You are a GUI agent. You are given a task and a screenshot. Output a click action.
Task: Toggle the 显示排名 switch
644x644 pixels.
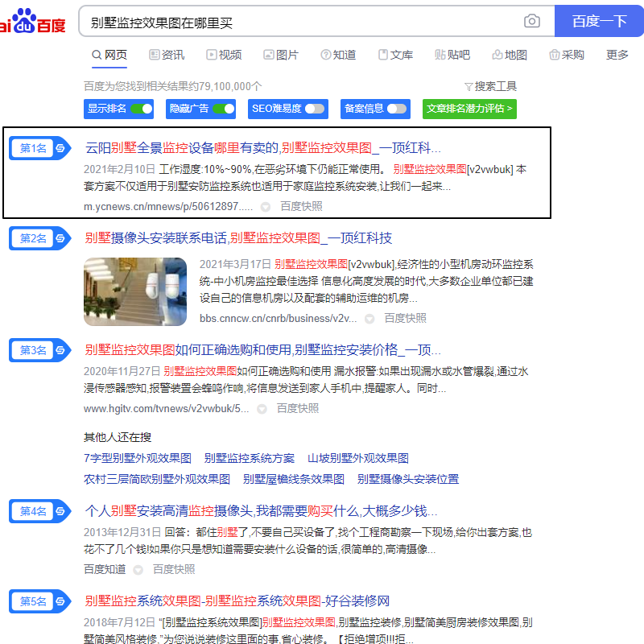(x=142, y=109)
